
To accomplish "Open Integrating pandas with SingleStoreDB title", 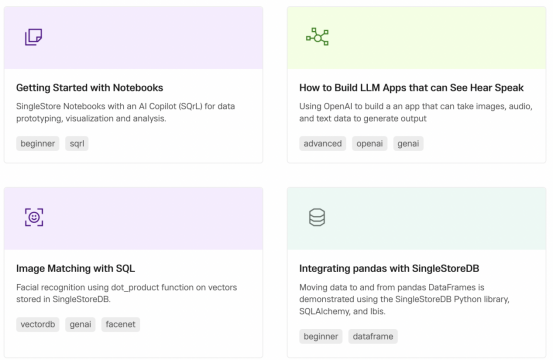I will tap(389, 269).
